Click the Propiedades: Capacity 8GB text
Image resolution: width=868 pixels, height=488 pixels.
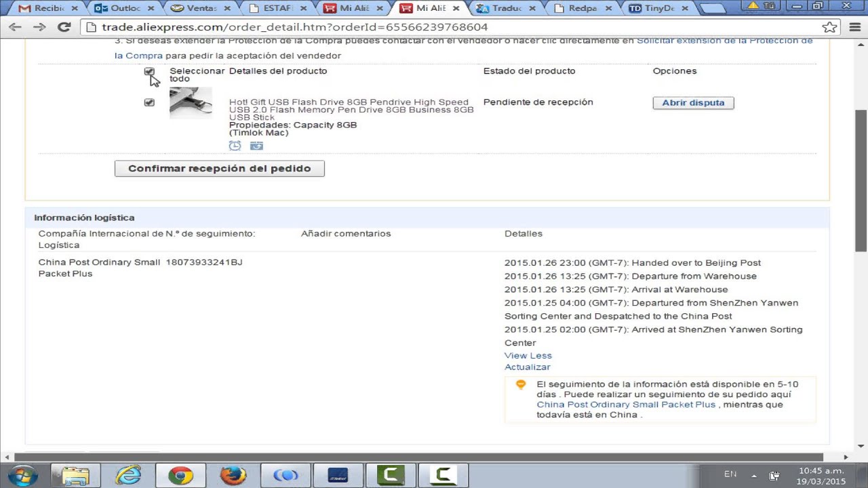point(293,125)
